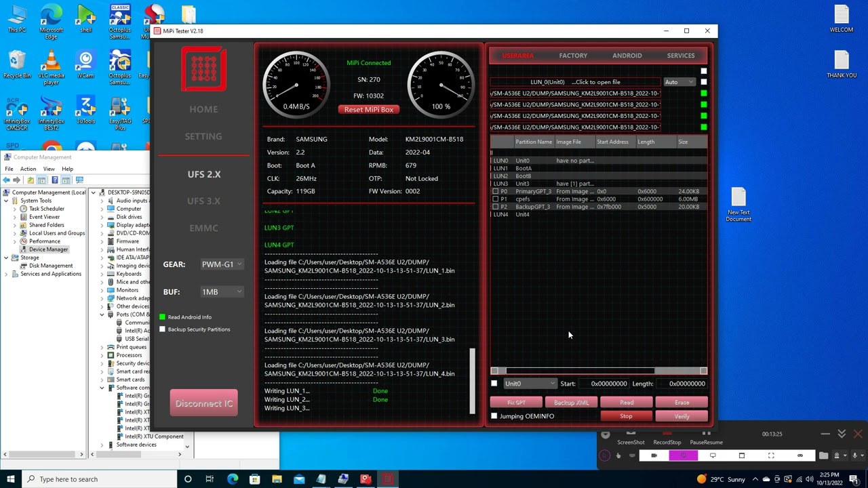
Task: Click the Verify button
Action: [682, 416]
